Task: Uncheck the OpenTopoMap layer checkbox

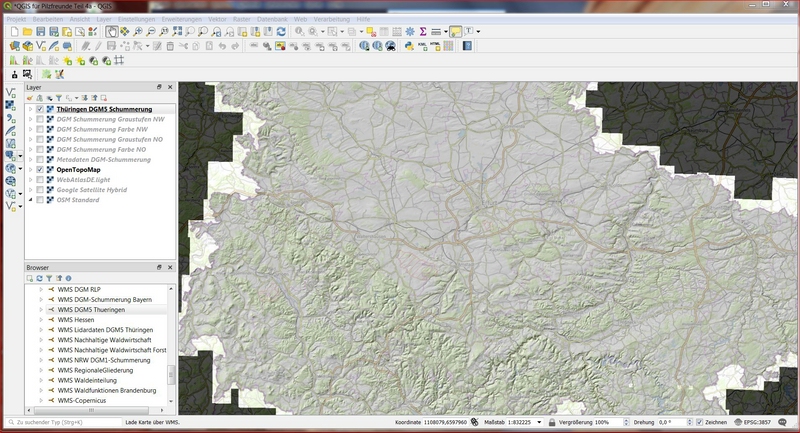Action: pos(40,170)
